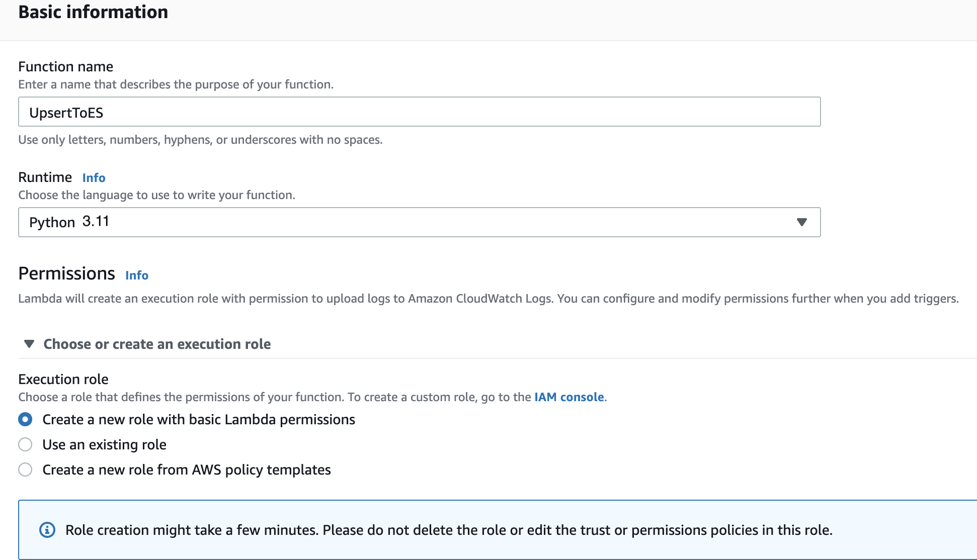The image size is (977, 560).
Task: Click the role creation notice banner
Action: click(498, 530)
